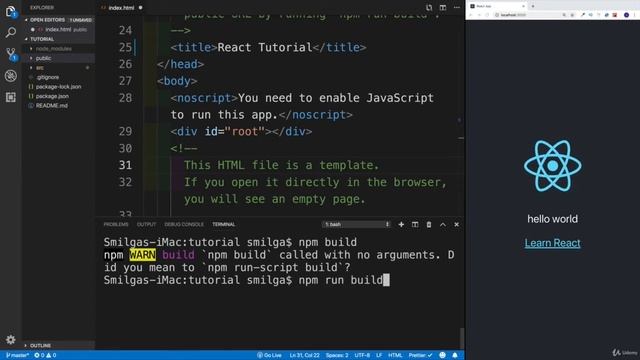This screenshot has height=360, width=640.
Task: Click the UTF-8 encoding indicator
Action: (x=362, y=356)
